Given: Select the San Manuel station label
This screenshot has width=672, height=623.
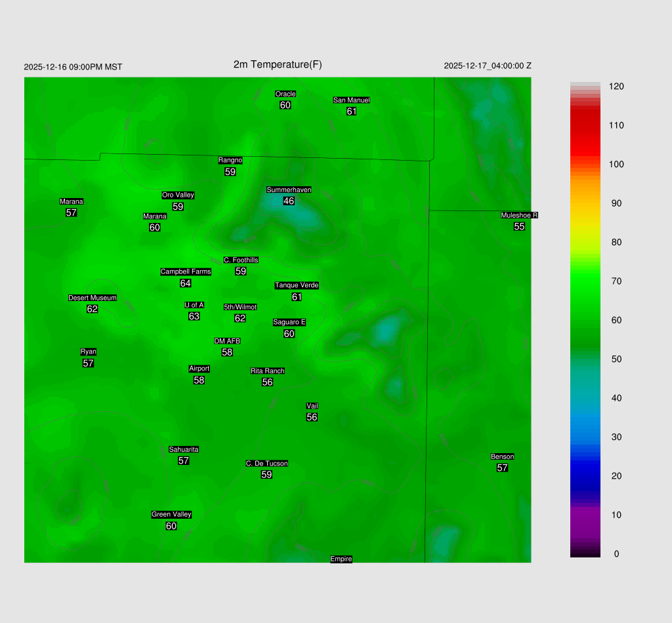Looking at the screenshot, I should coord(351,100).
